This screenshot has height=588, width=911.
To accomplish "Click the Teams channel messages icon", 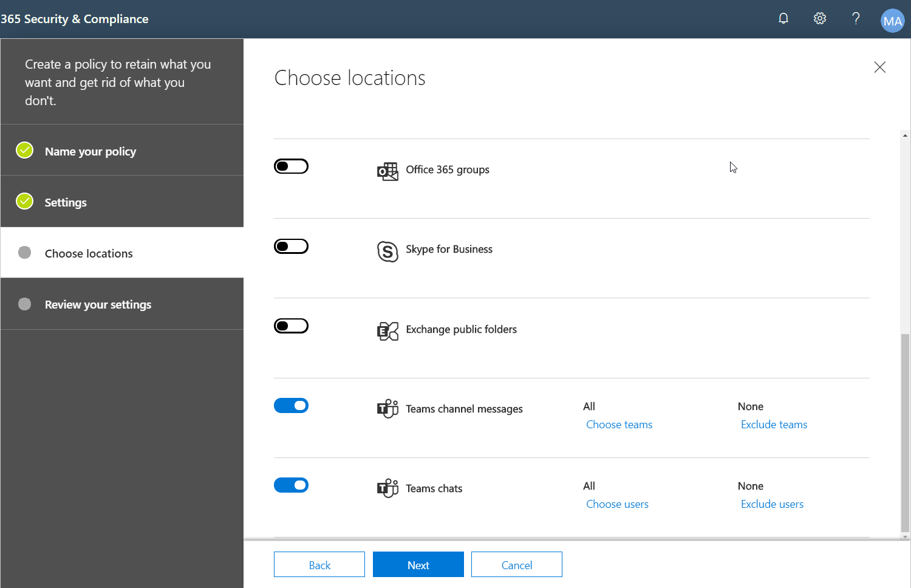I will click(387, 409).
